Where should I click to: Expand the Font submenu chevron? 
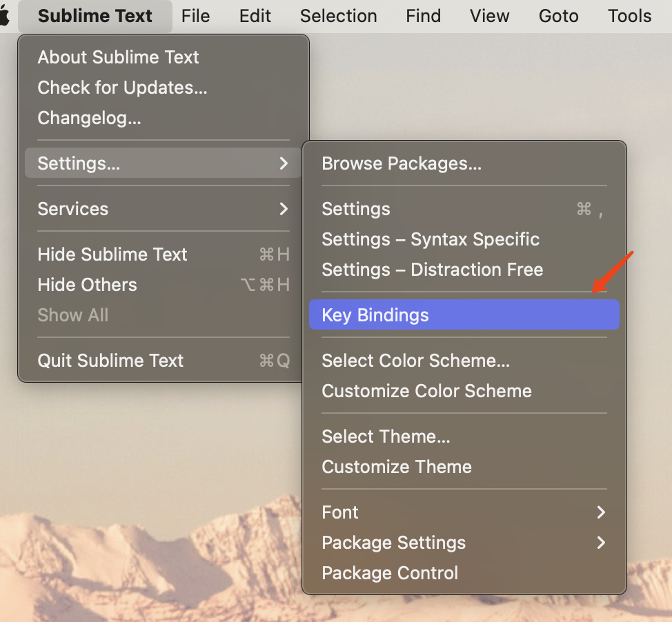coord(601,512)
